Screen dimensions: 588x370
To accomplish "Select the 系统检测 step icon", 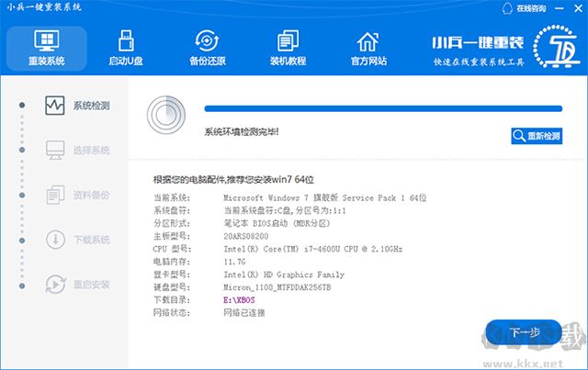I will 55,106.
